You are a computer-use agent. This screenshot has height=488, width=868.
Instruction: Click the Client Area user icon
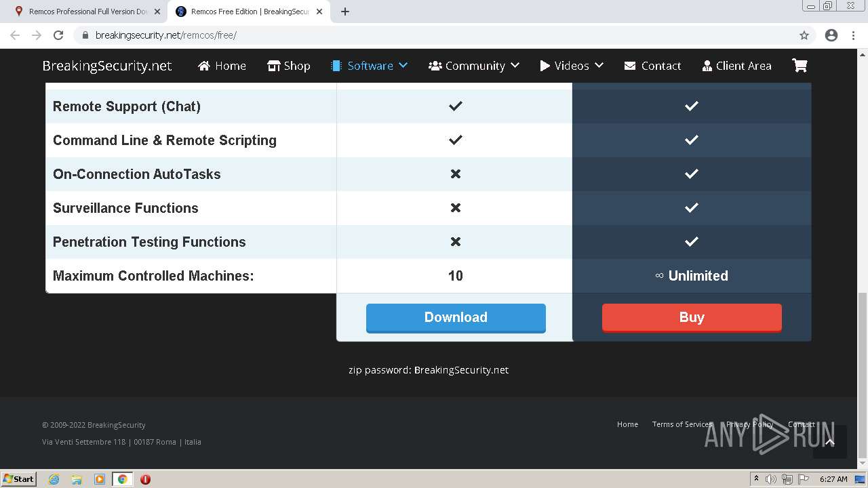pos(707,66)
